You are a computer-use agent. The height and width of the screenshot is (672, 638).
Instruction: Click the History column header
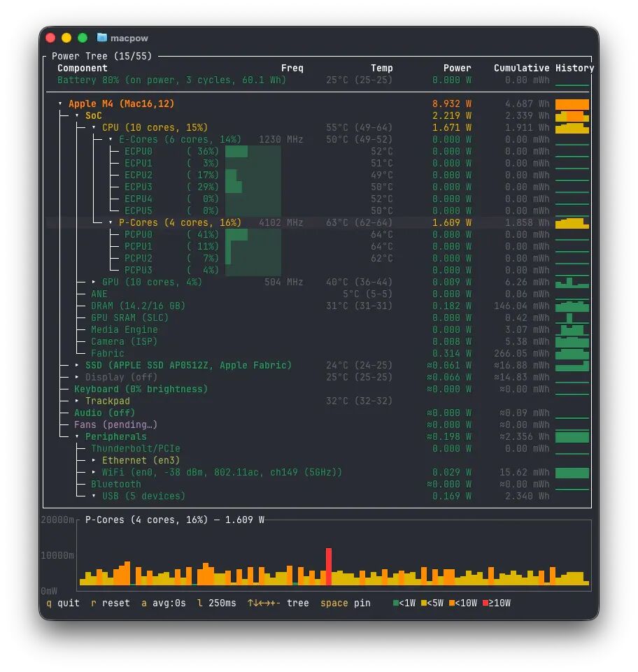[x=574, y=68]
